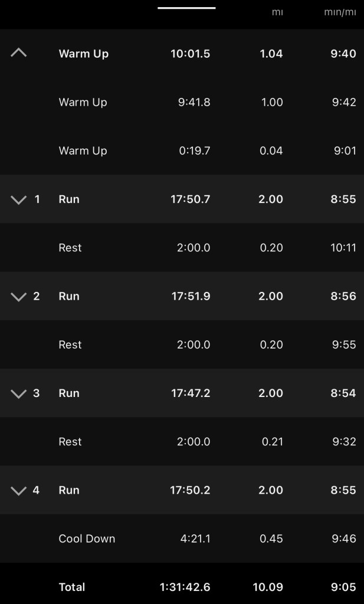
Task: Open Run 1 with time 17:50.7
Action: [190, 199]
